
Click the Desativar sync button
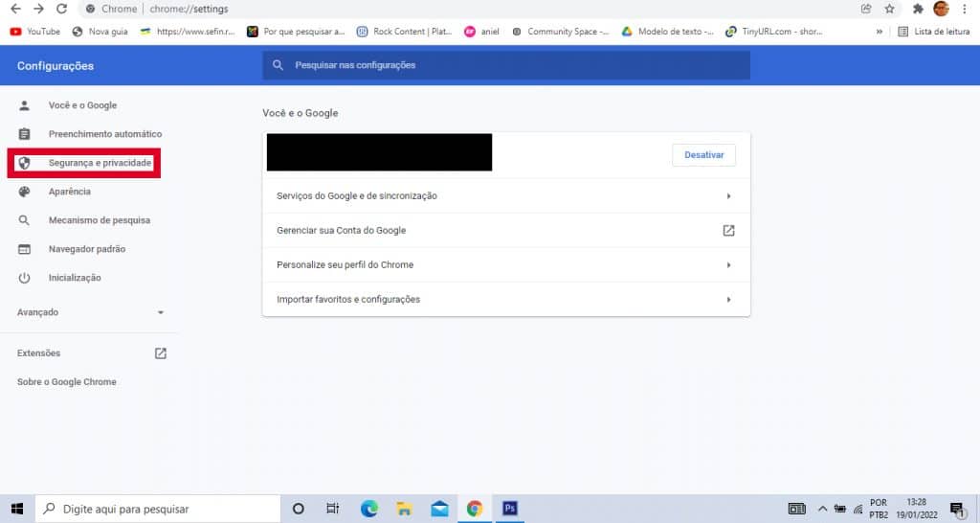[x=703, y=154]
